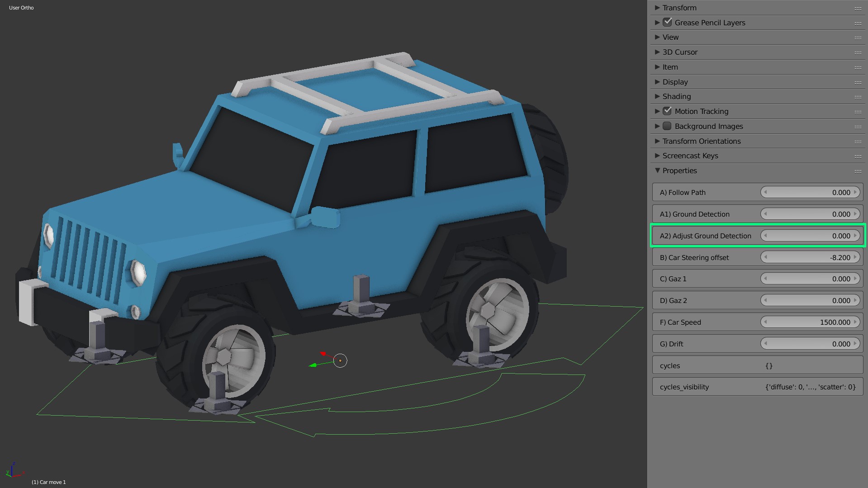Image resolution: width=868 pixels, height=488 pixels.
Task: Enable the Background Images checkbox
Action: (667, 126)
